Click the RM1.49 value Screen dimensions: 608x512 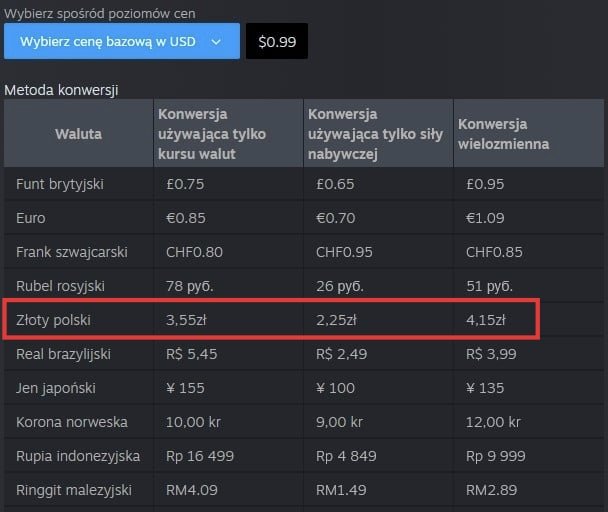pyautogui.click(x=341, y=490)
